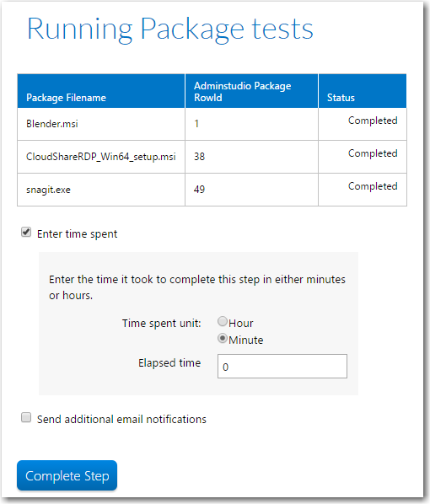Click the Running Package tests heading
This screenshot has width=430, height=504.
pyautogui.click(x=169, y=29)
